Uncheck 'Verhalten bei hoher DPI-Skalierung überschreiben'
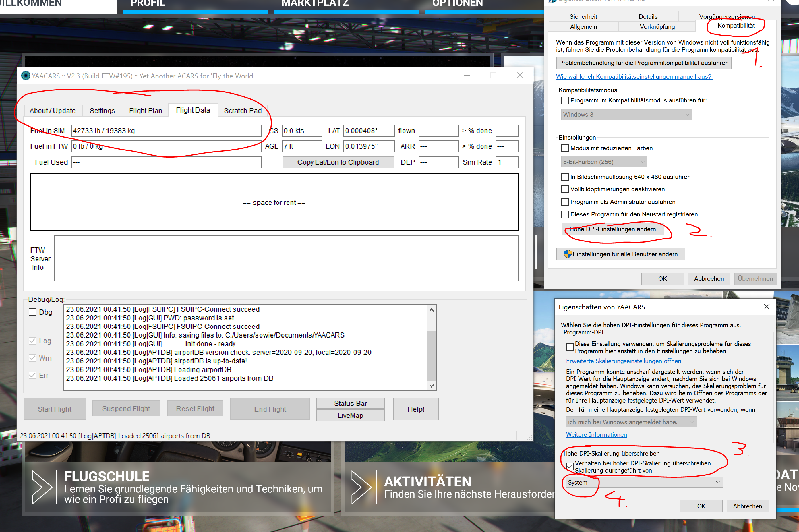 (x=570, y=467)
